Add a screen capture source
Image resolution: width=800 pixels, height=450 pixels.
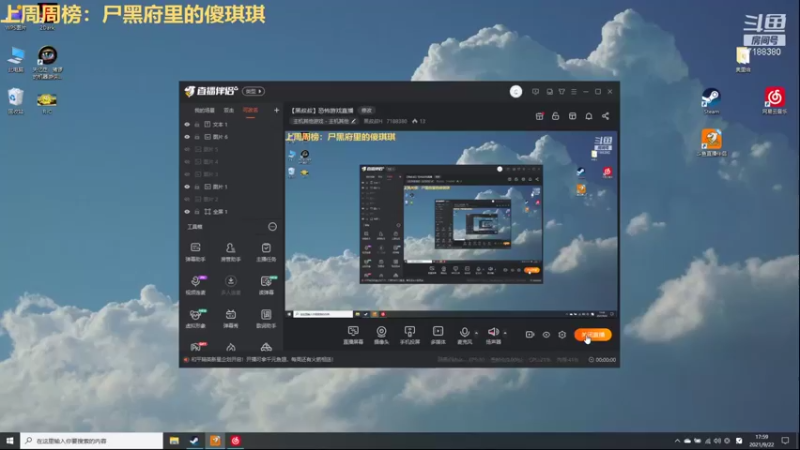353,335
